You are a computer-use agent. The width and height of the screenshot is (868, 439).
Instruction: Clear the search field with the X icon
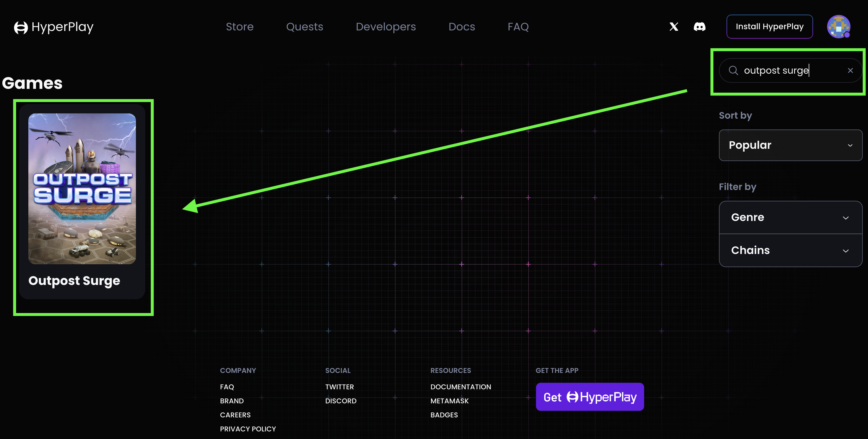(850, 70)
